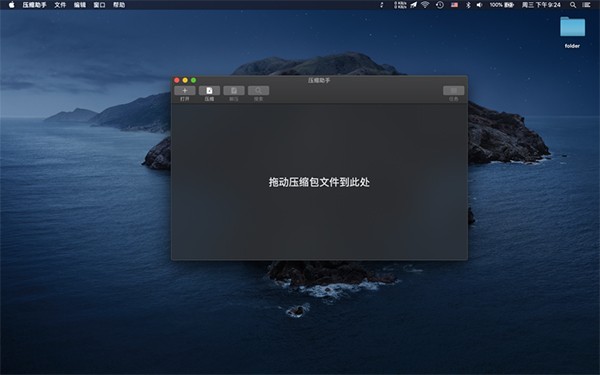
Task: Click the green full-screen window button
Action: (194, 80)
